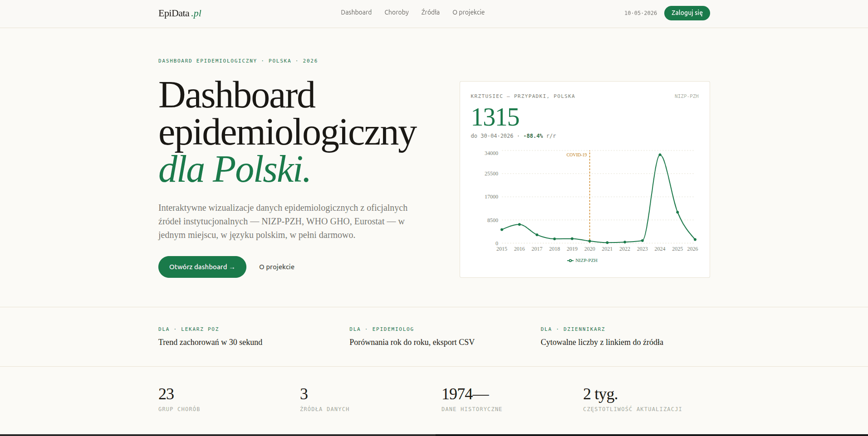Click the 23 grup chorób statistic
This screenshot has width=868, height=436.
179,399
